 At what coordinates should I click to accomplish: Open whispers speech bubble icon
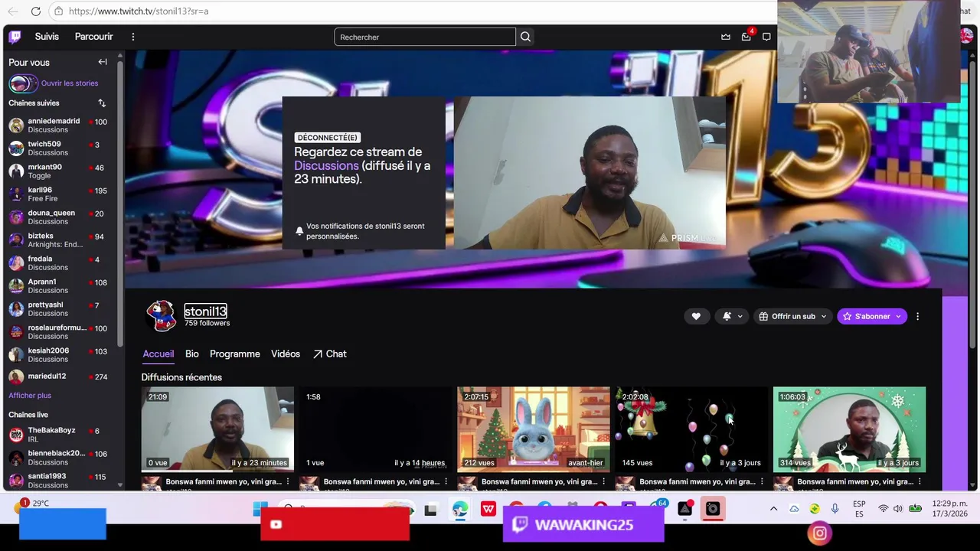coord(766,37)
